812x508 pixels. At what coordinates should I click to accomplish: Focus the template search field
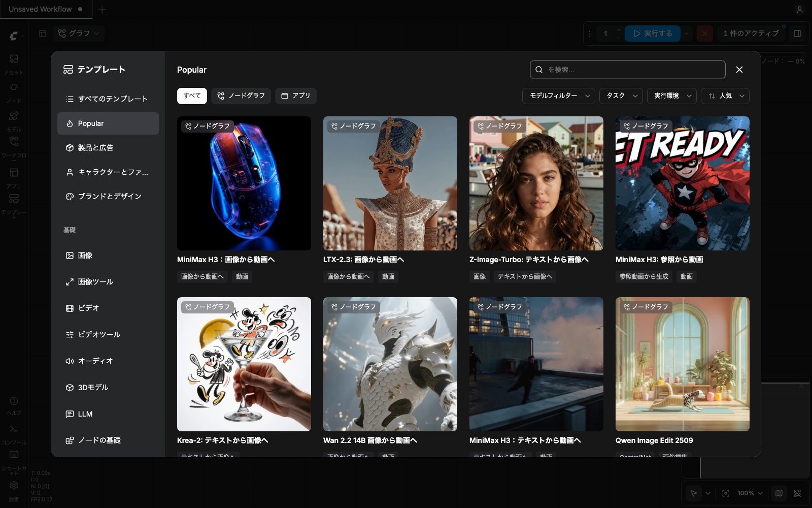[628, 70]
